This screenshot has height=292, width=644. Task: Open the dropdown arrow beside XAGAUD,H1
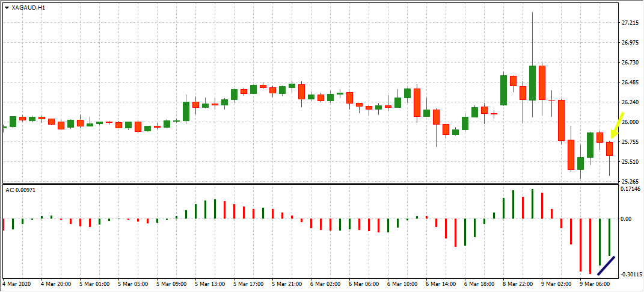point(7,7)
